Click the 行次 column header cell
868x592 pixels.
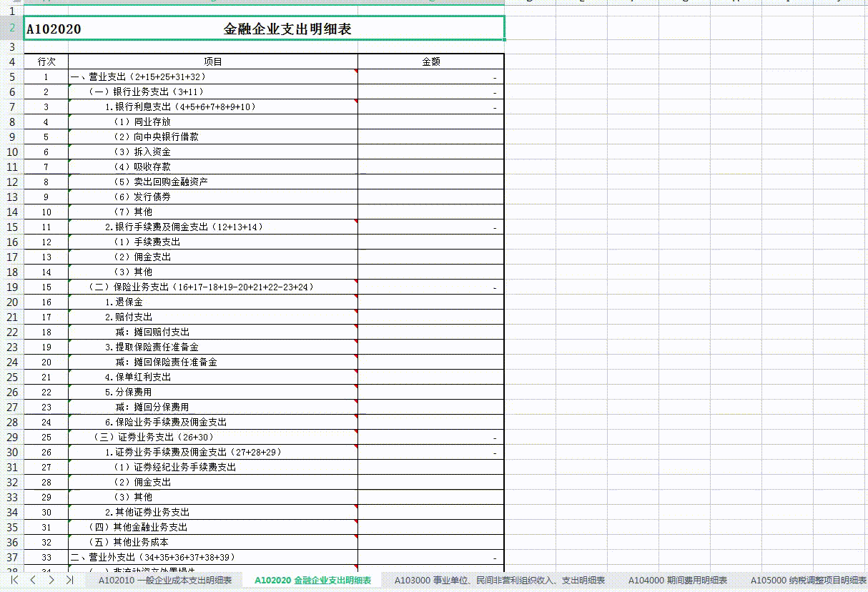46,61
